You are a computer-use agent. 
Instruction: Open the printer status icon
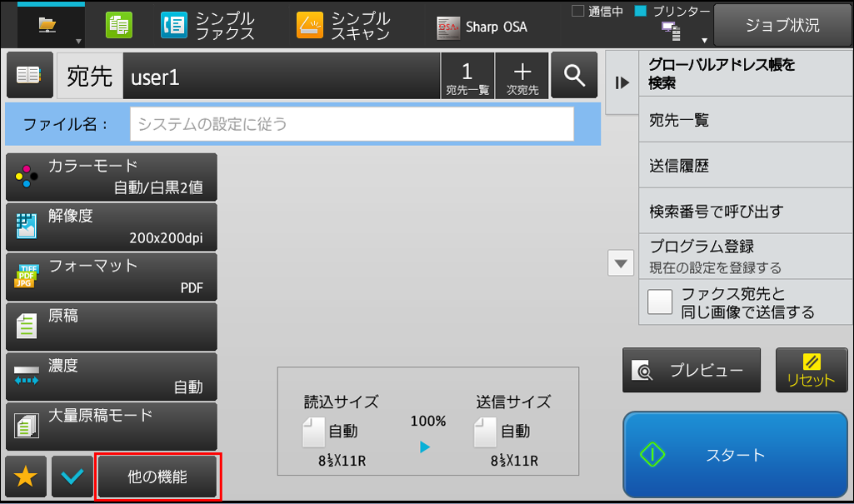coord(671,31)
